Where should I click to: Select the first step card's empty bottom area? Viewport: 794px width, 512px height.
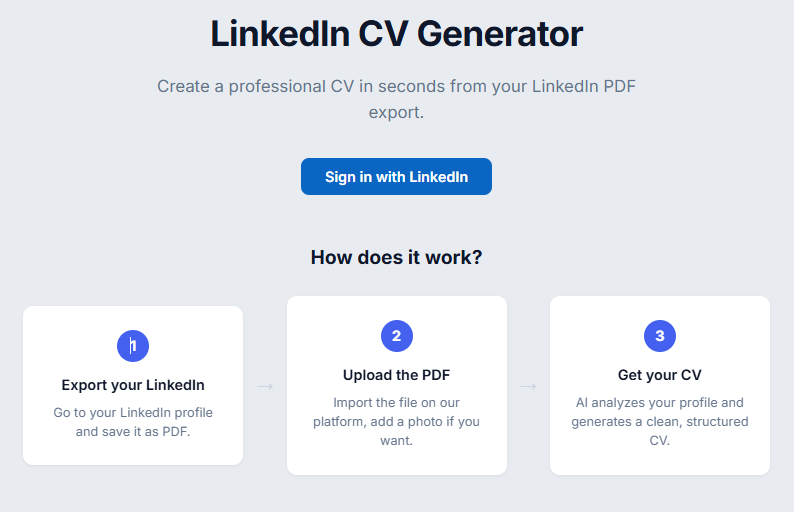click(133, 452)
